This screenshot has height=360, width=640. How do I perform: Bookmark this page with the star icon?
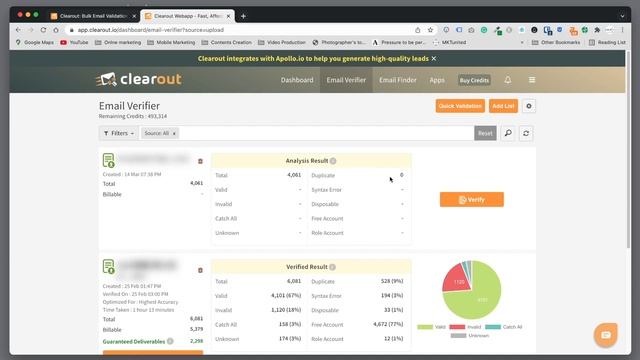click(x=430, y=30)
